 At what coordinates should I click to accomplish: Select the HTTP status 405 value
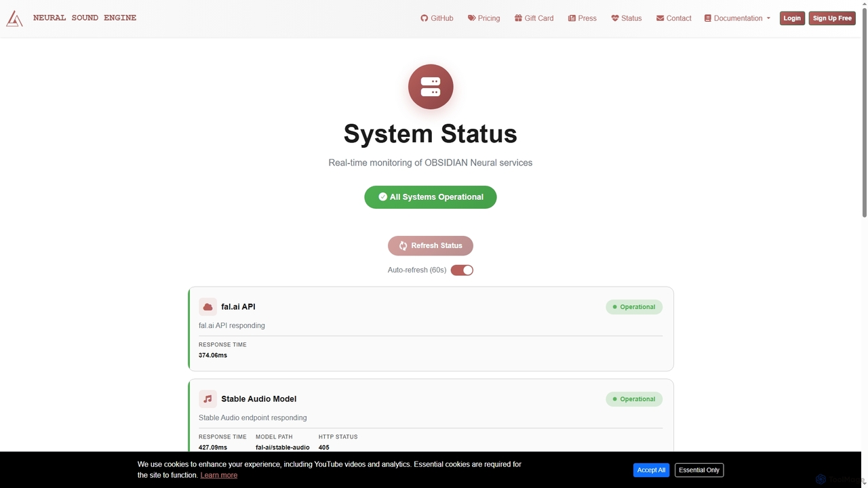324,447
